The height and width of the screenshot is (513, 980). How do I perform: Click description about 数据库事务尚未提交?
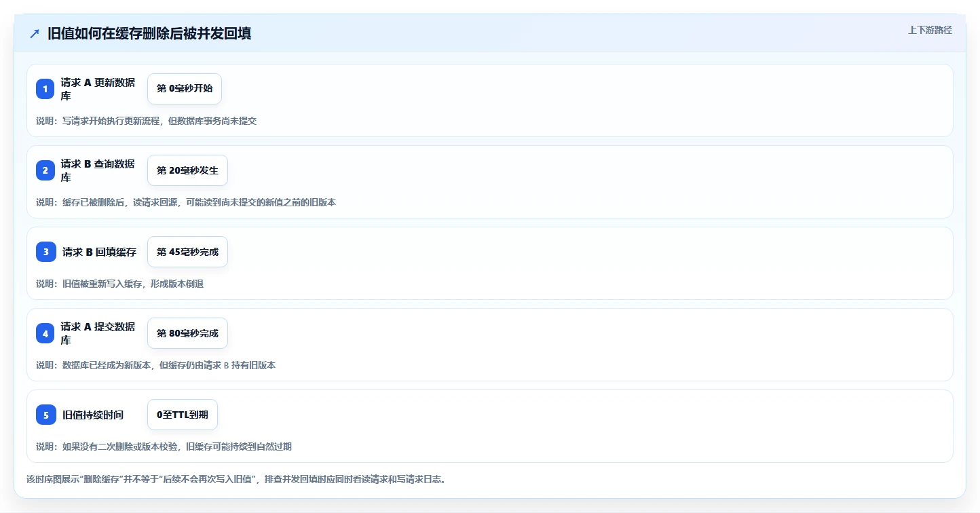coord(146,121)
